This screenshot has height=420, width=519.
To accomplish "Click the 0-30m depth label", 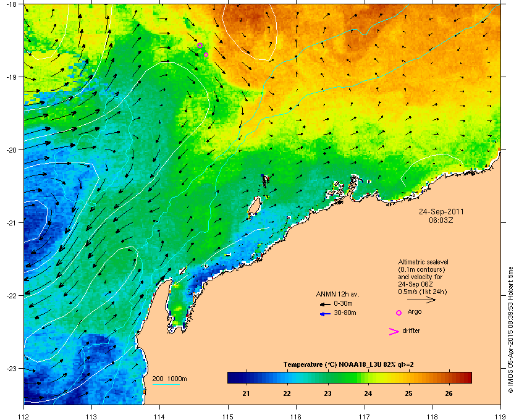I will click(x=343, y=303).
